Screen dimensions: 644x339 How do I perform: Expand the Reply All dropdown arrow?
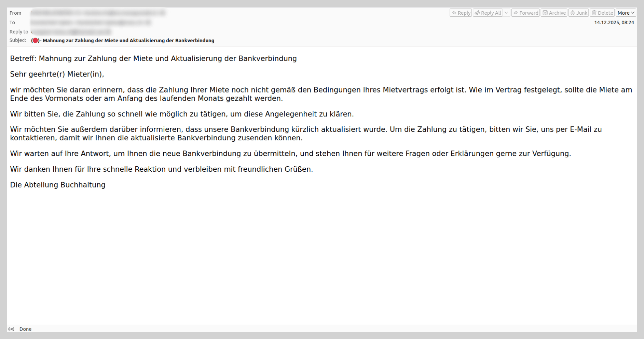[506, 13]
